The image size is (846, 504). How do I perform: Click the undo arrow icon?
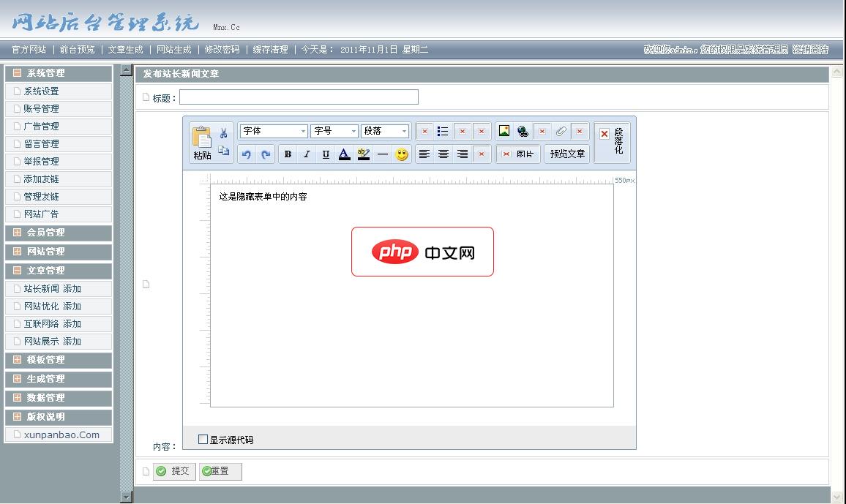pos(247,154)
